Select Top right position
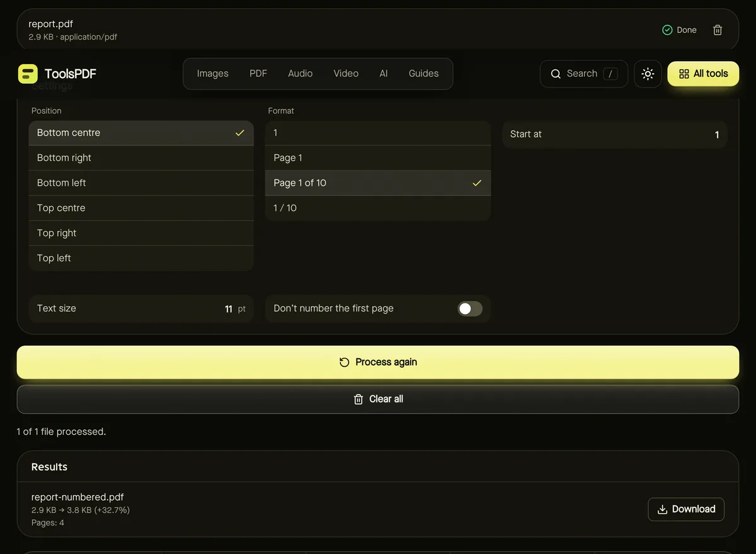756x554 pixels. [141, 233]
